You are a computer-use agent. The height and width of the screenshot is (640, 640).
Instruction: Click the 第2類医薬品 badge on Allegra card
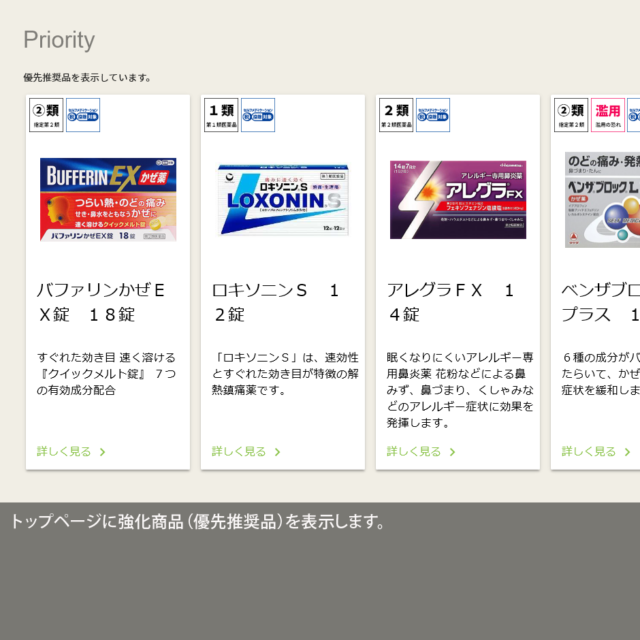point(396,115)
